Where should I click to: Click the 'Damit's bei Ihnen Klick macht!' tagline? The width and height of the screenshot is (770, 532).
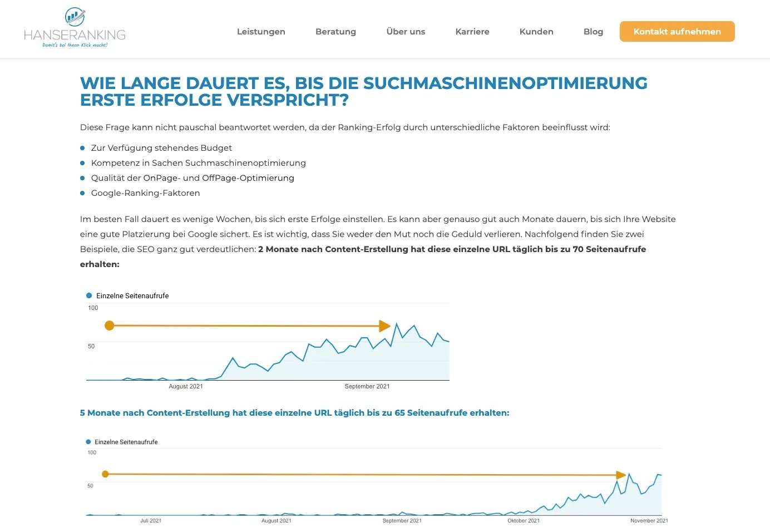(75, 45)
